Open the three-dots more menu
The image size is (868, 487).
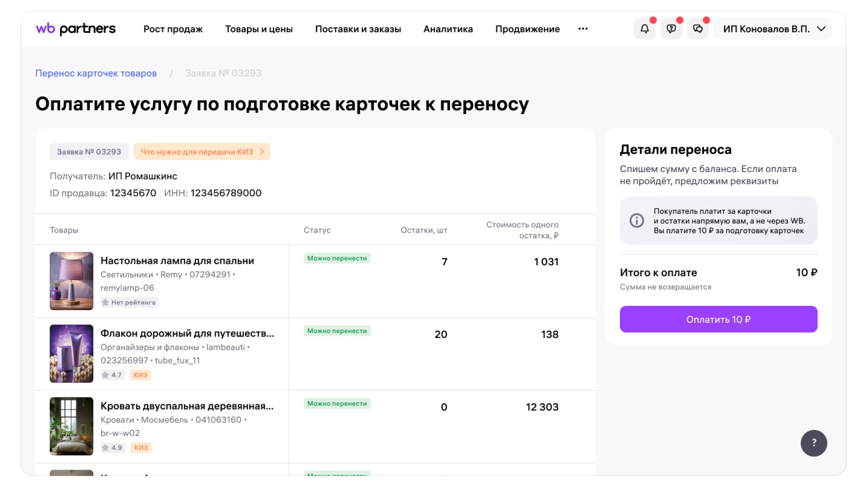pos(583,29)
